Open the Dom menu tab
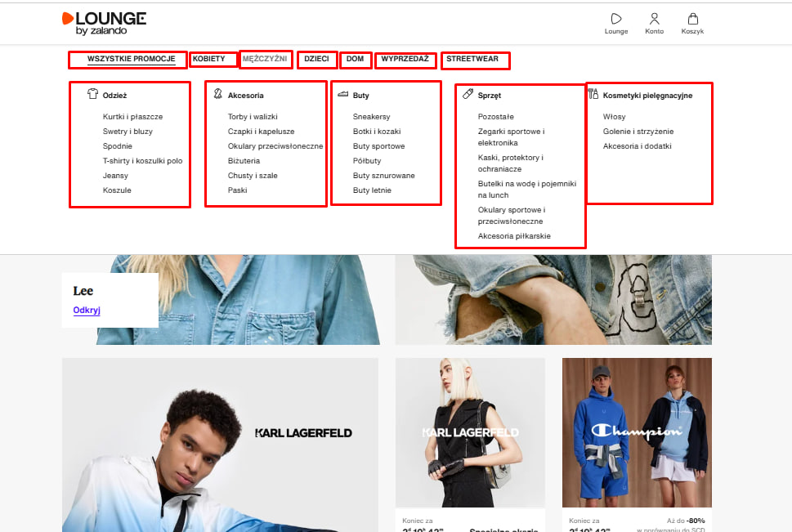This screenshot has width=792, height=532. tap(355, 59)
